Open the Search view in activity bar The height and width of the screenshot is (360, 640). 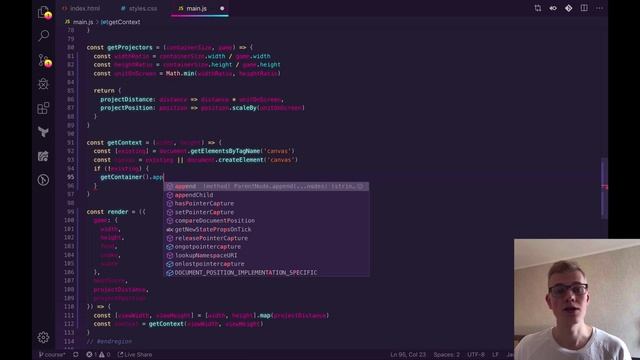click(43, 36)
